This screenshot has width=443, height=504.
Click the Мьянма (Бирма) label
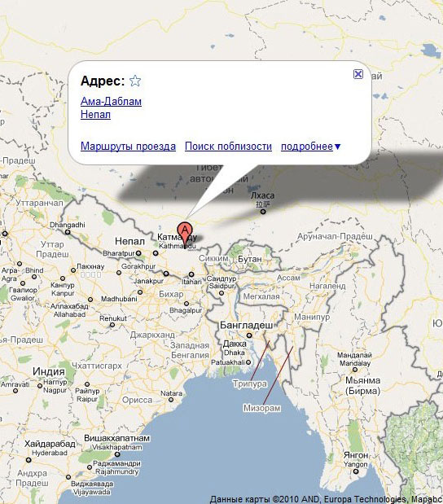[362, 386]
